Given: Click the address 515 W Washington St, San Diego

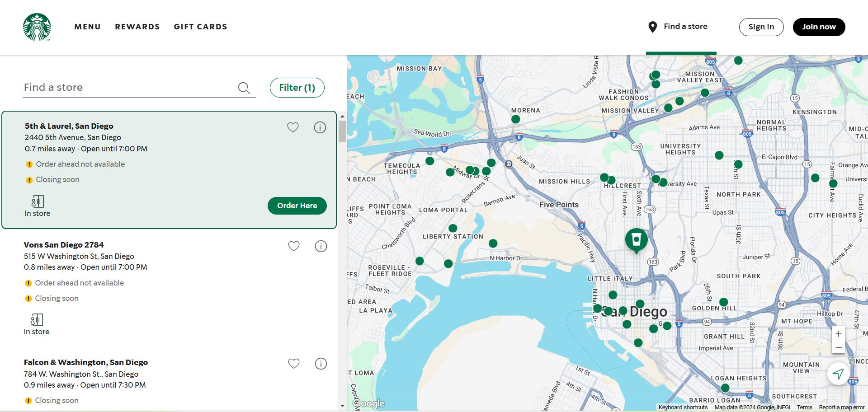Looking at the screenshot, I should (x=79, y=256).
